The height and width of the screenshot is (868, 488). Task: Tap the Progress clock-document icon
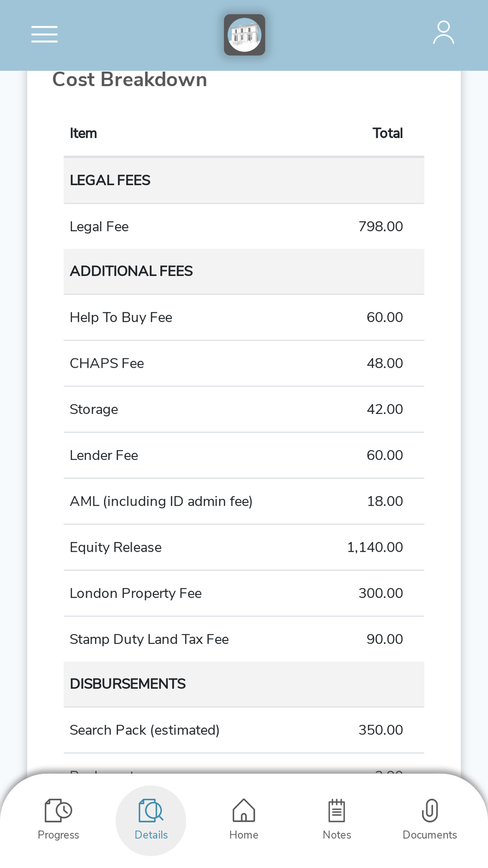point(58,810)
